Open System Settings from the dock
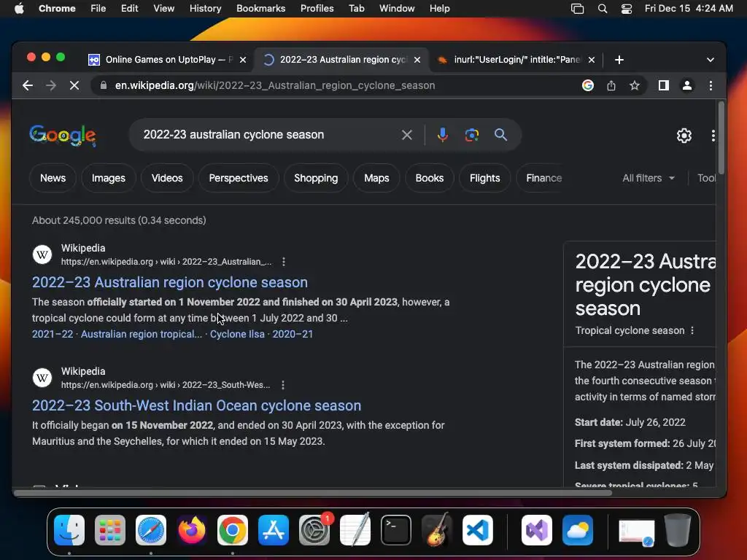747x560 pixels. (314, 530)
